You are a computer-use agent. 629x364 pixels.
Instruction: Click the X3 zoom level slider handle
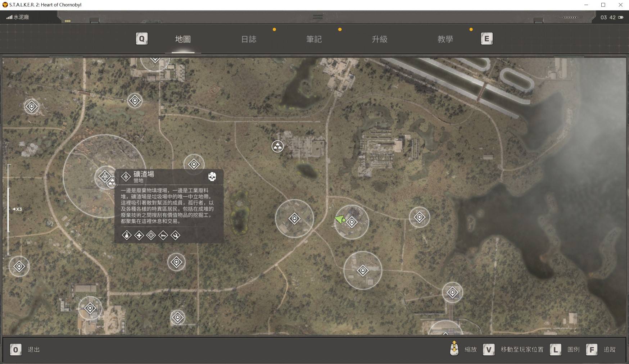pyautogui.click(x=17, y=209)
